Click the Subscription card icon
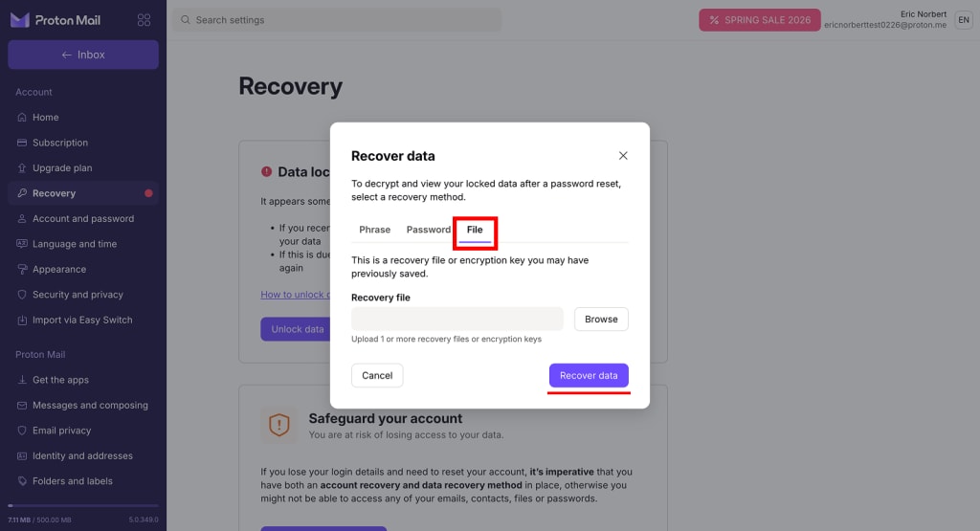 [22, 143]
